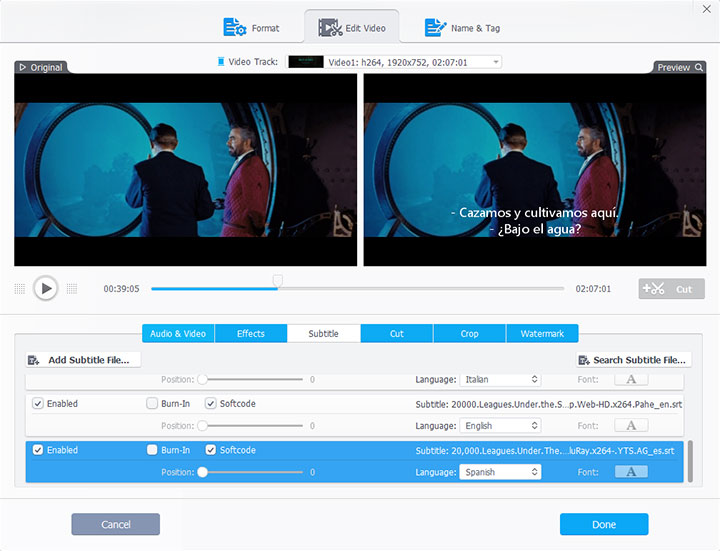Click the English subtitle position slider
This screenshot has width=720, height=551.
click(x=250, y=426)
